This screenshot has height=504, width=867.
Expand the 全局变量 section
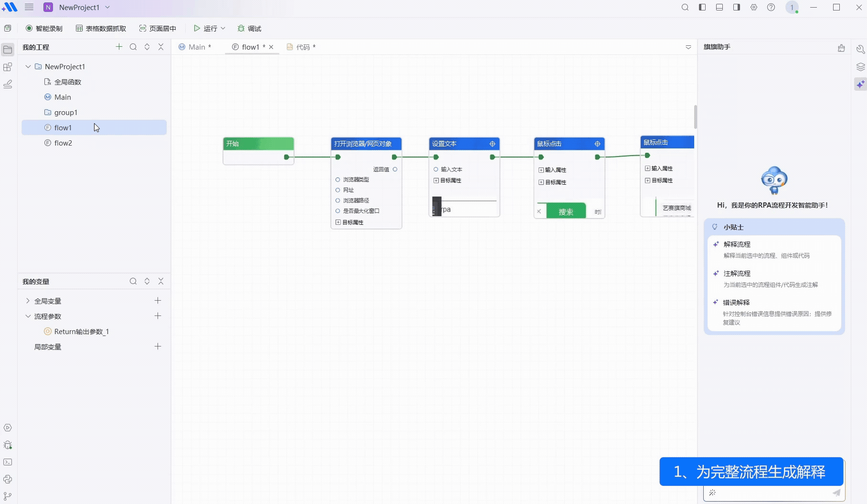coord(28,301)
